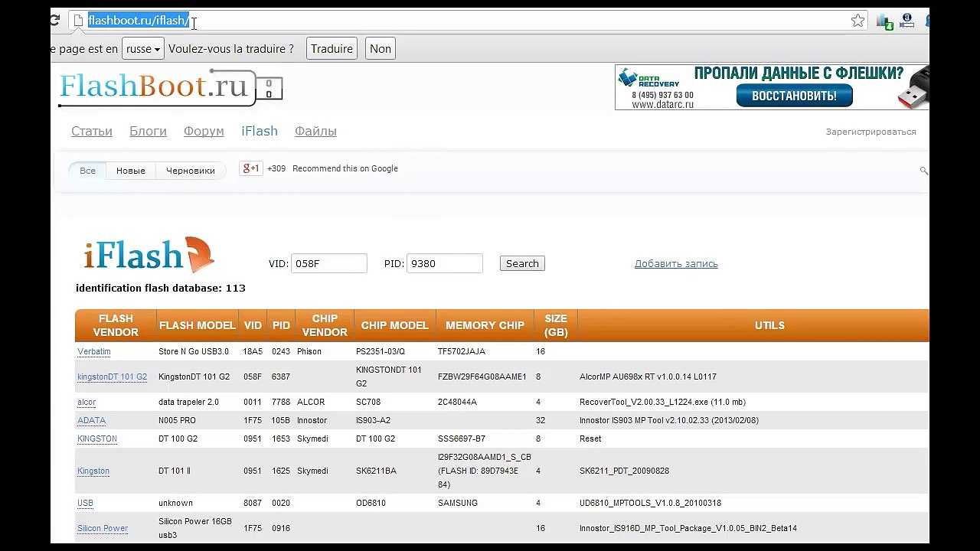The width and height of the screenshot is (980, 551).
Task: Click the 'Reset' utility text
Action: 590,439
